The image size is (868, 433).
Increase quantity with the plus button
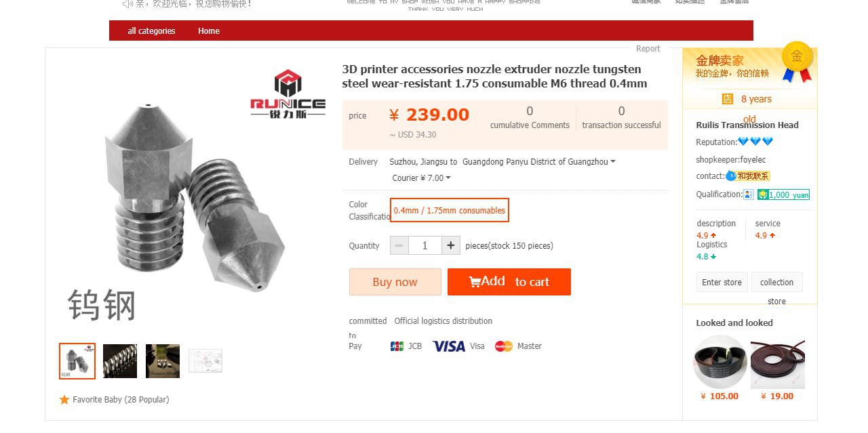[x=451, y=245]
